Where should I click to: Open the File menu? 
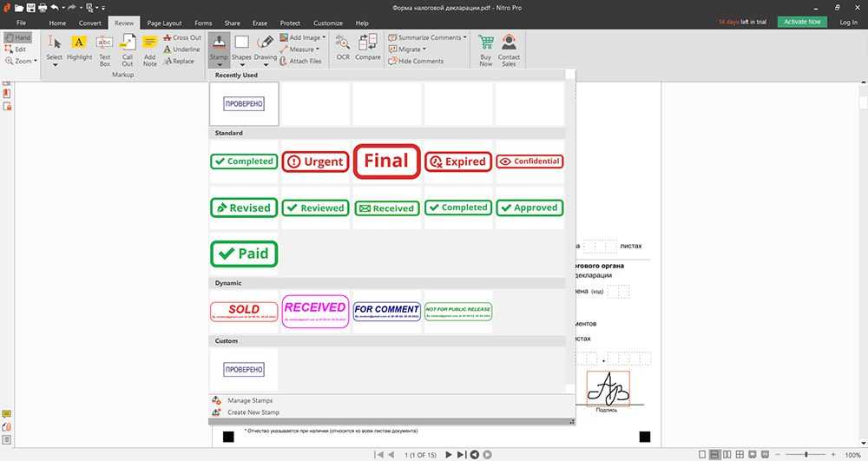point(21,23)
